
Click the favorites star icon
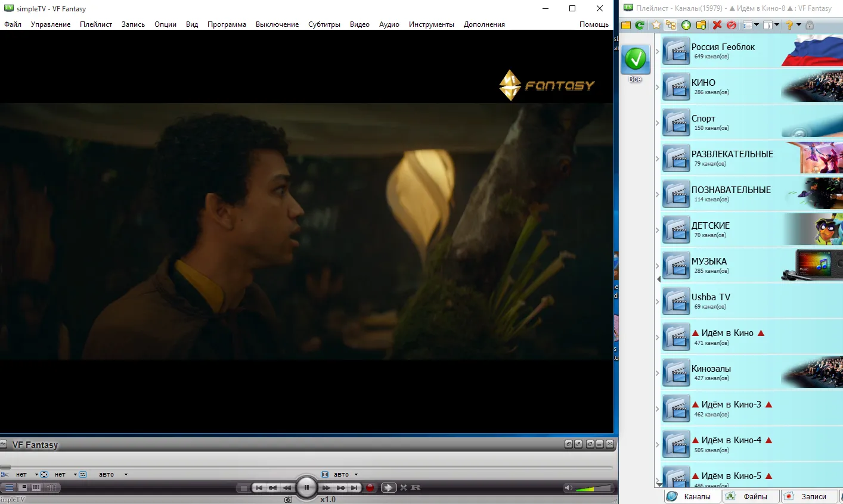[x=656, y=25]
